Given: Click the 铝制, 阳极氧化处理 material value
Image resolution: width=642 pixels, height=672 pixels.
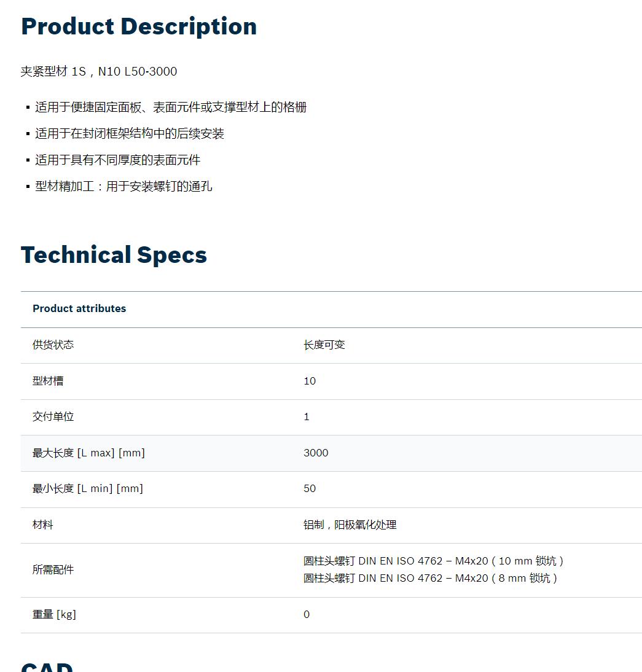Looking at the screenshot, I should pyautogui.click(x=350, y=525).
